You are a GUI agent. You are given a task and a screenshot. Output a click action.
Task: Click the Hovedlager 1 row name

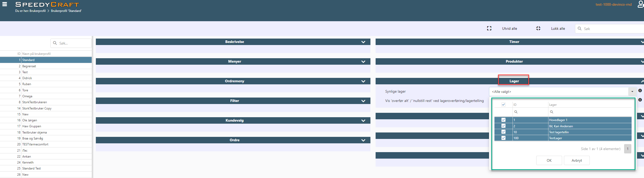pos(558,120)
